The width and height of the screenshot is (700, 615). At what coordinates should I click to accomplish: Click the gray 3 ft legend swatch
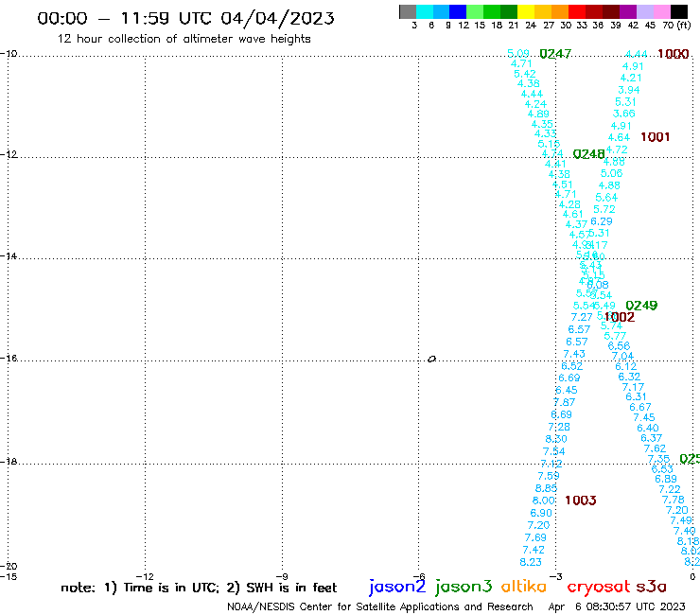pyautogui.click(x=408, y=11)
